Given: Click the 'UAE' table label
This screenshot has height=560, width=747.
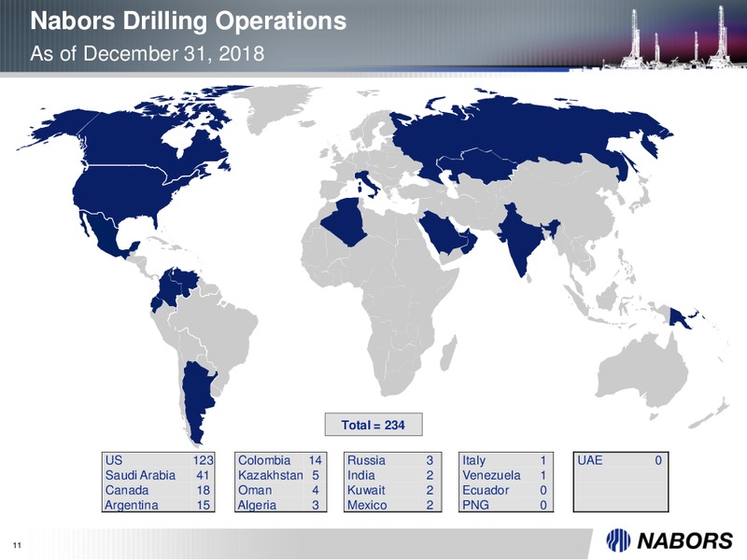Looking at the screenshot, I should point(590,460).
